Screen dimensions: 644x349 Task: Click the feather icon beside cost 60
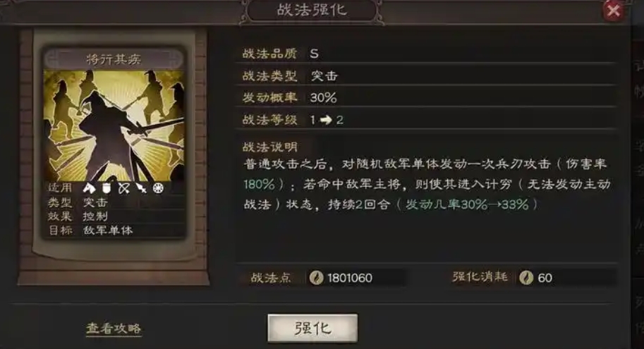[526, 278]
